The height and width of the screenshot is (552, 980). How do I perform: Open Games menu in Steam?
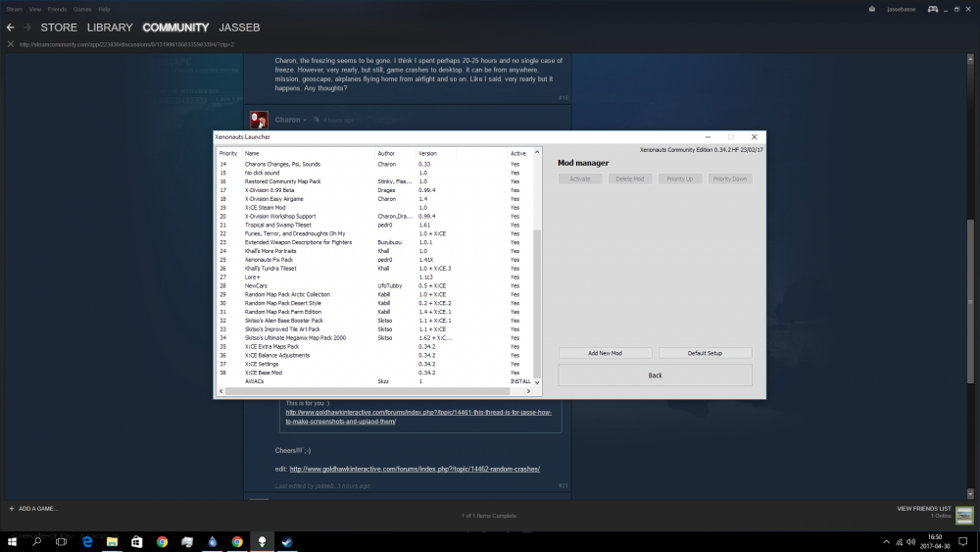tap(82, 10)
